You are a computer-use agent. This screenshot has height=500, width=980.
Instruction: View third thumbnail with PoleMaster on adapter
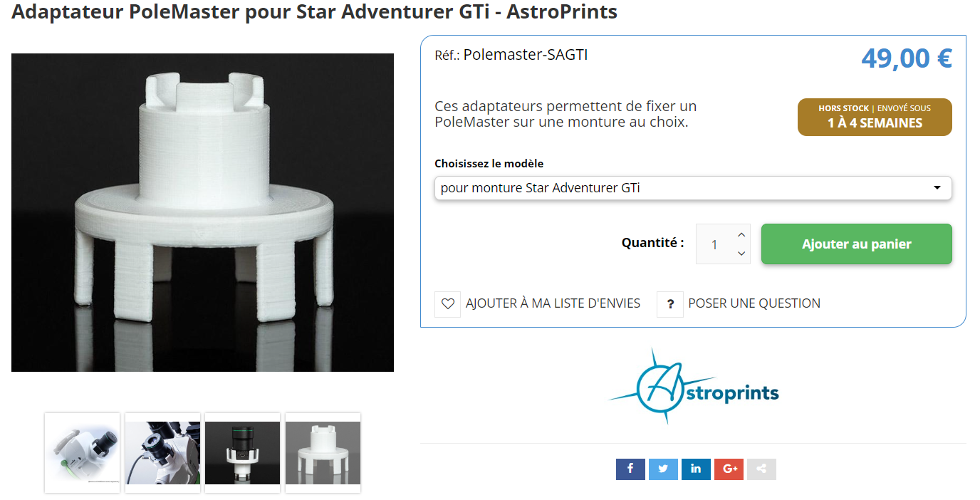pyautogui.click(x=243, y=453)
